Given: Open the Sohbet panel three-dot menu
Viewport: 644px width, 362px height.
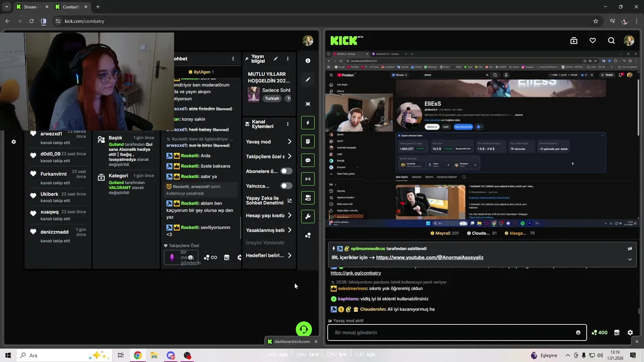Looking at the screenshot, I should [x=233, y=59].
